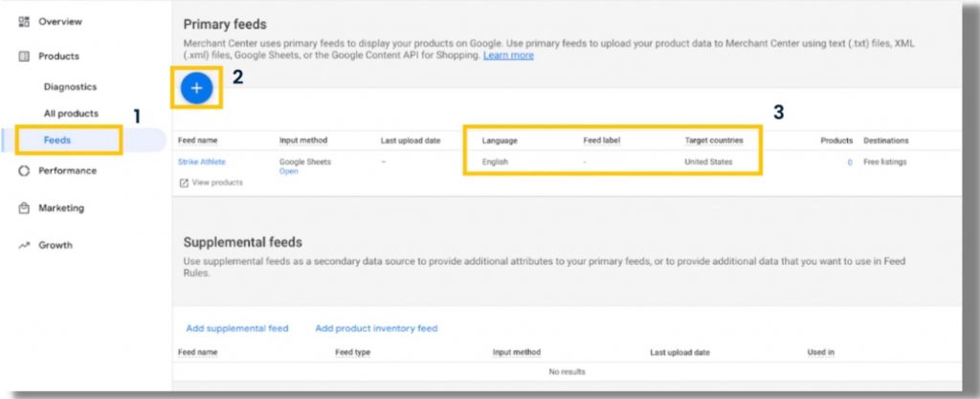Open the Overview menu item
980x399 pixels.
pos(60,22)
